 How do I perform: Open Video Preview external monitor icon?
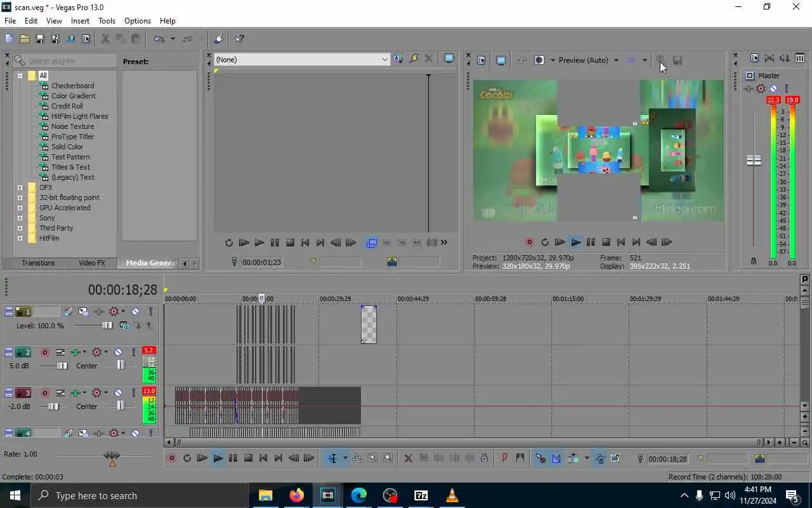pyautogui.click(x=501, y=60)
